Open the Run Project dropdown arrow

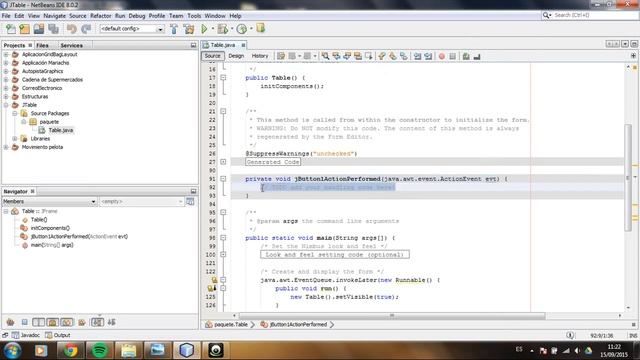pos(212,29)
